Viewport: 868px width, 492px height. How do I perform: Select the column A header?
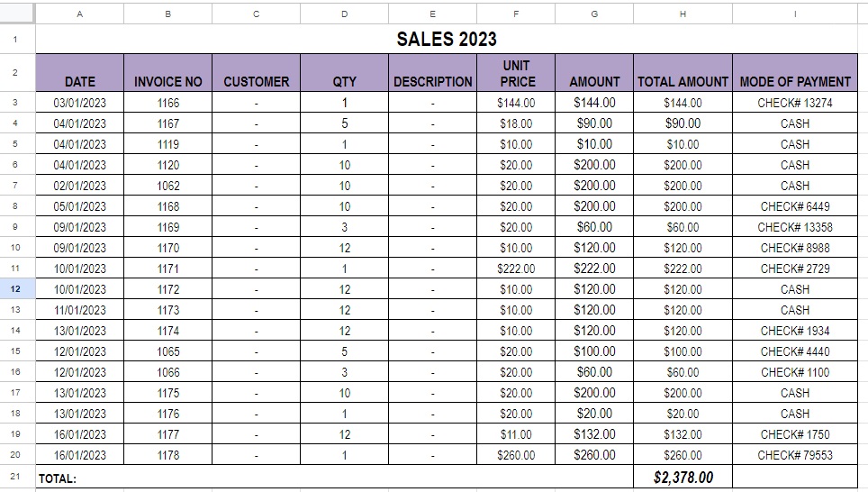[x=79, y=14]
